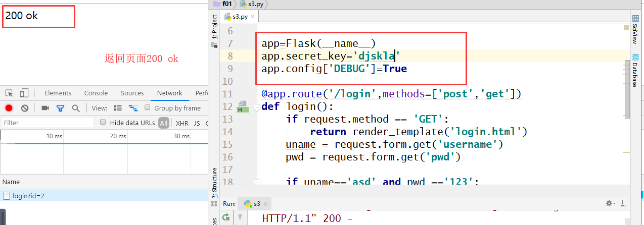Clear the network log

24,108
